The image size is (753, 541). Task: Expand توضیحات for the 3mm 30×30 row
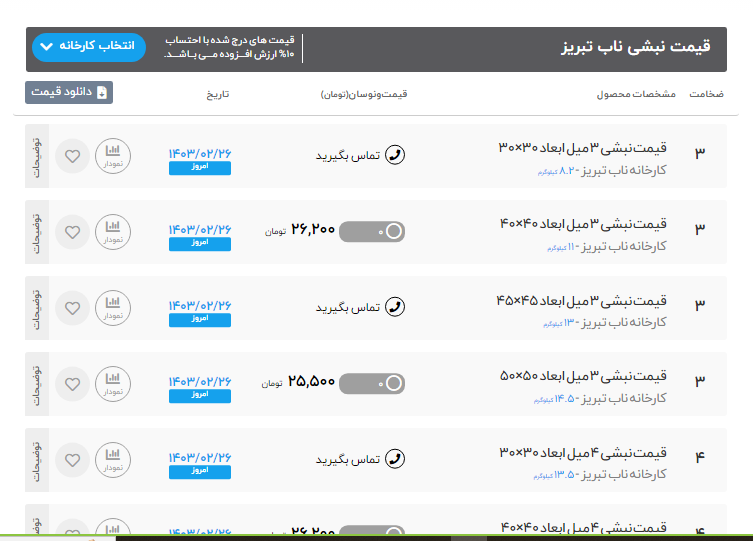point(36,156)
